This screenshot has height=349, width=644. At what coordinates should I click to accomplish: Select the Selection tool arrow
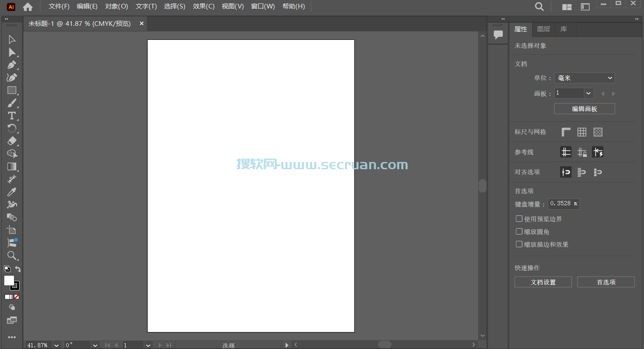[12, 39]
